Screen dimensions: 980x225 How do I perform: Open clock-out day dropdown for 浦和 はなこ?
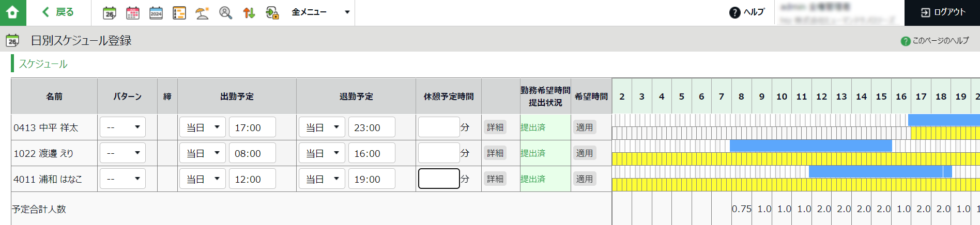tap(322, 179)
